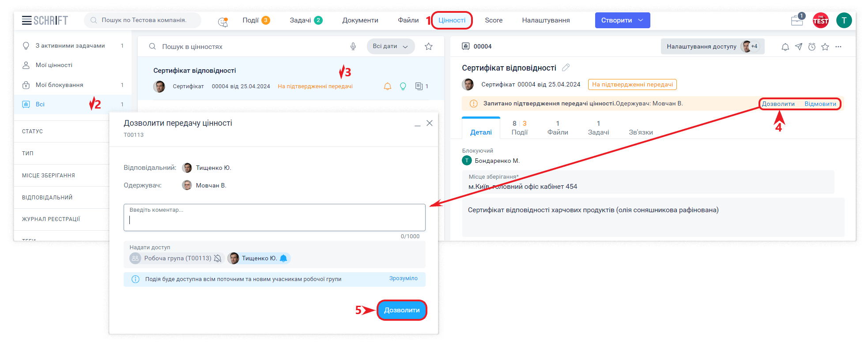Click the star favorites icon in search bar
868x345 pixels.
point(428,46)
